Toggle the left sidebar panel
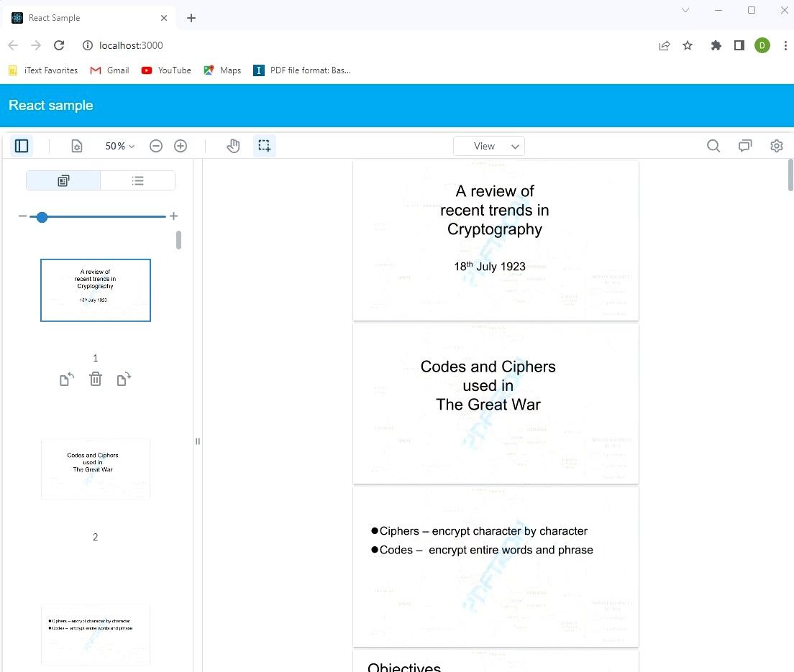794x672 pixels. point(22,145)
